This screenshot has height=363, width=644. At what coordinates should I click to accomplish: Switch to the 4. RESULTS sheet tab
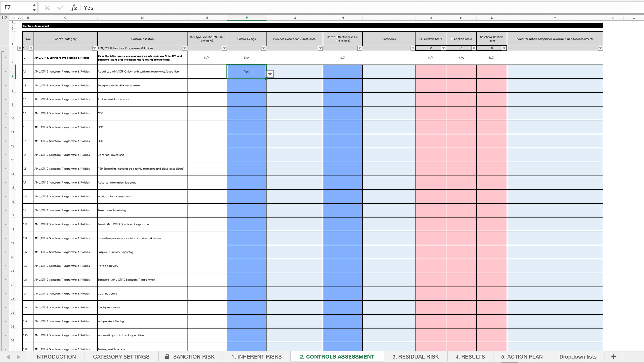point(470,356)
